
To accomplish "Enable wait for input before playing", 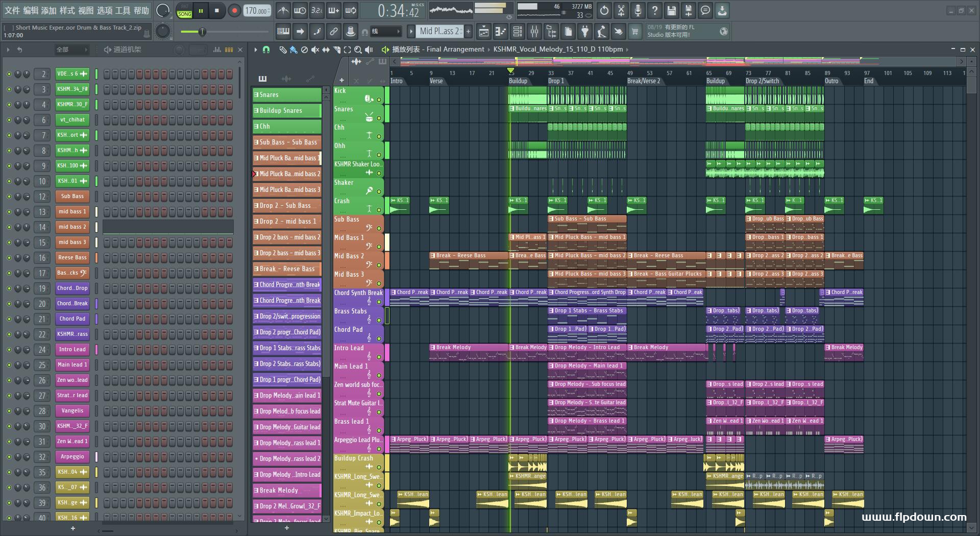I will tap(300, 10).
